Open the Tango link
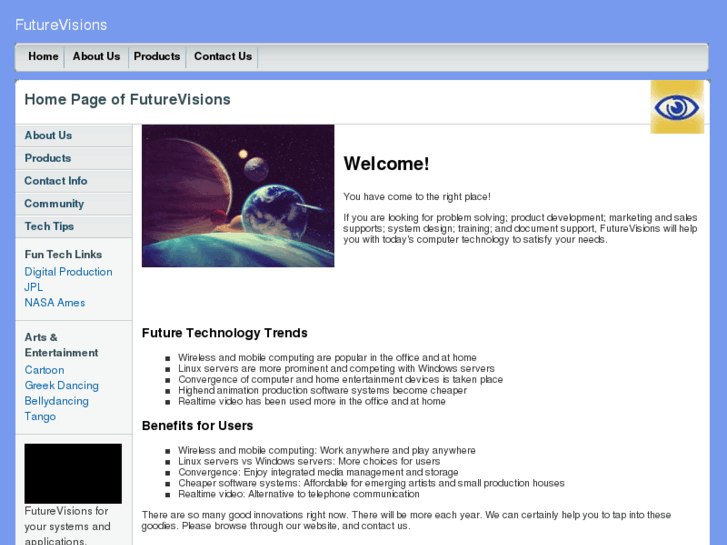The width and height of the screenshot is (727, 545). [40, 416]
